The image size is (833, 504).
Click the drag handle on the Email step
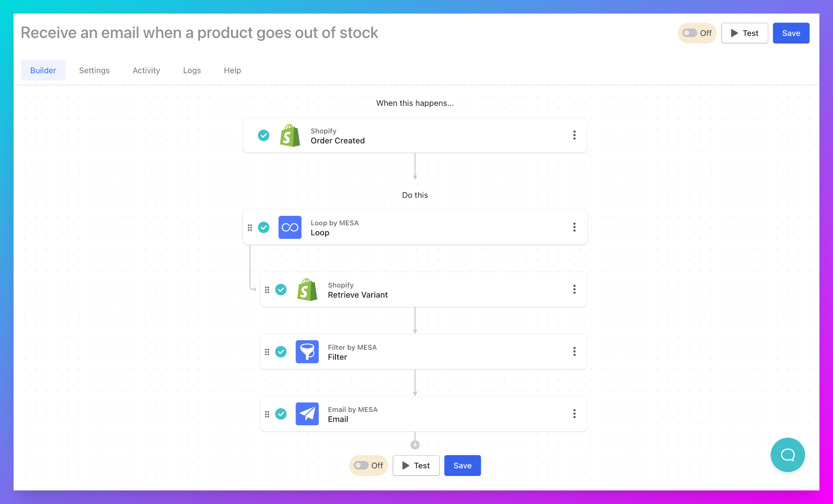[x=267, y=414]
